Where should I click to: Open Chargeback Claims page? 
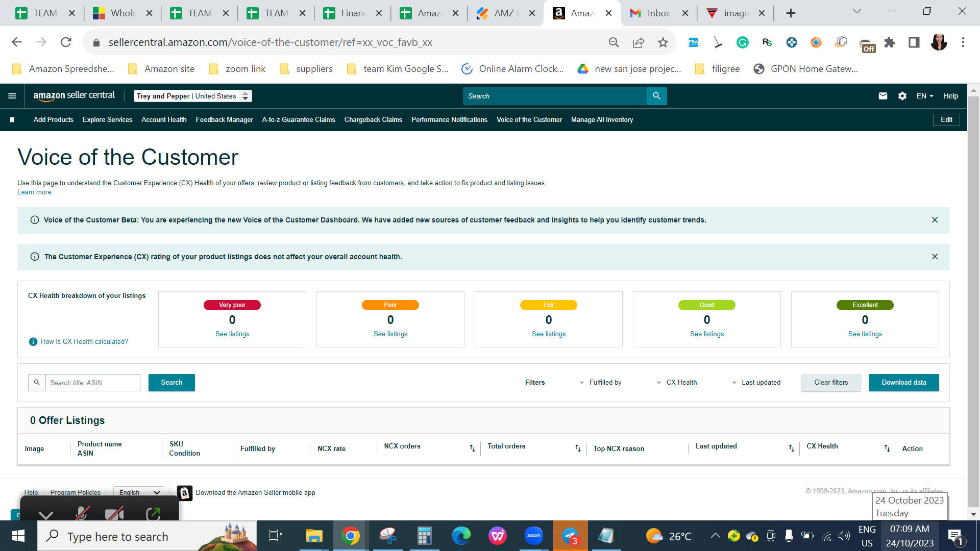(373, 120)
